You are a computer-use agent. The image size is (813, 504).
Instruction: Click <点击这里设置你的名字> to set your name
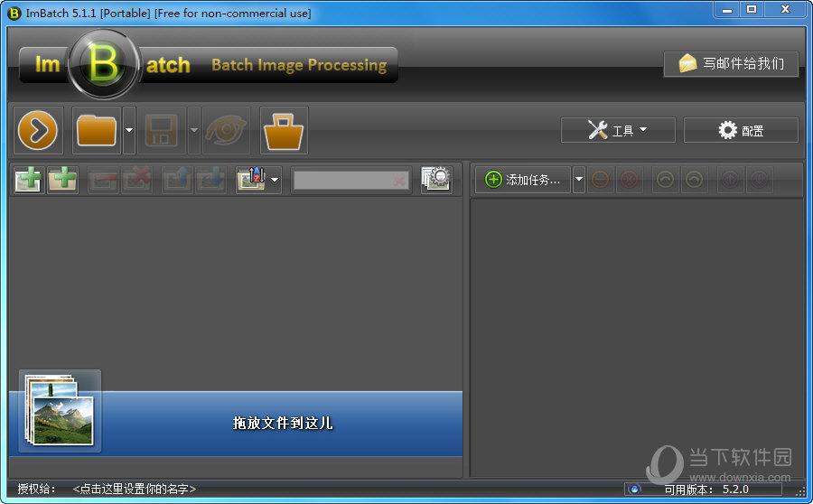click(x=135, y=489)
